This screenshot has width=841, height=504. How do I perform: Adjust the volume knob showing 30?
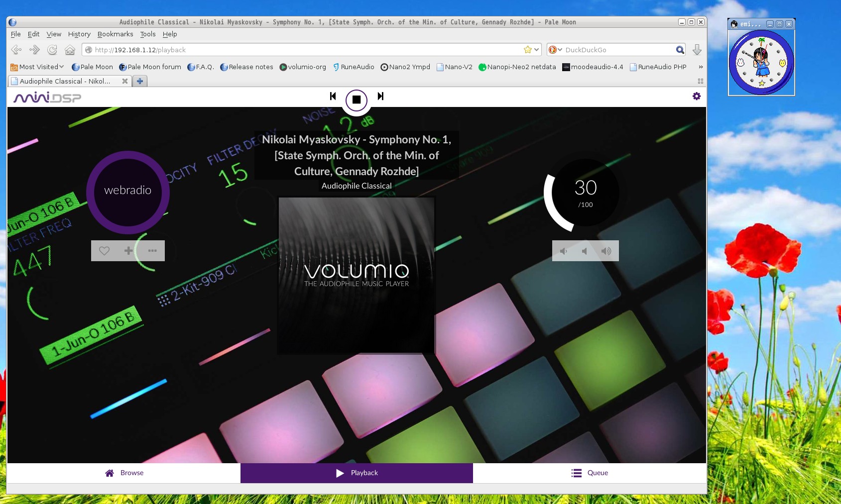coord(586,193)
